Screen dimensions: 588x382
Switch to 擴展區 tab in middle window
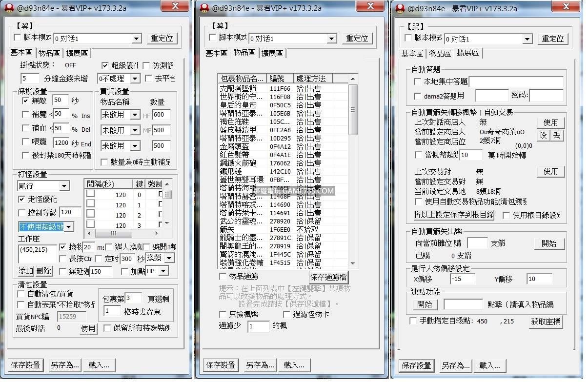(272, 53)
